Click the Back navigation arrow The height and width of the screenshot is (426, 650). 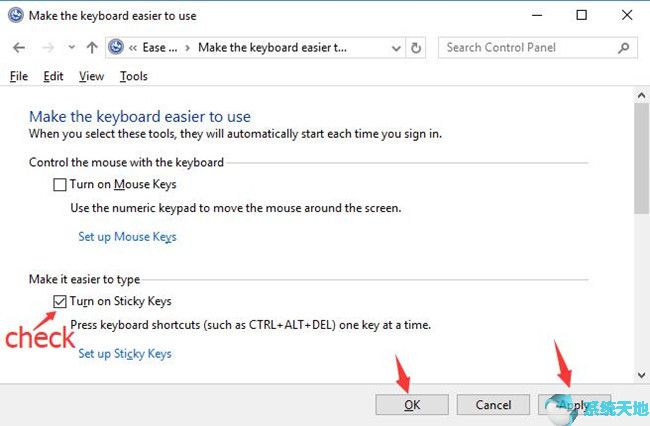(19, 48)
